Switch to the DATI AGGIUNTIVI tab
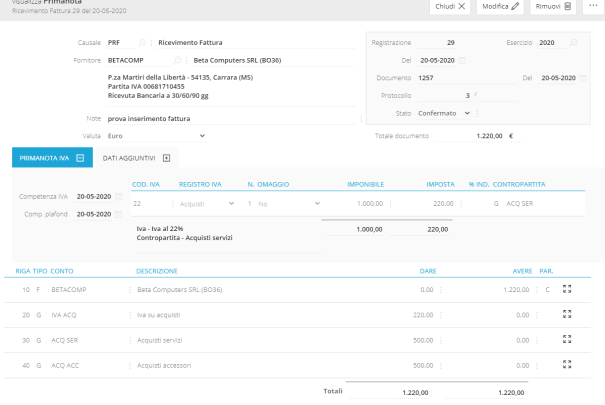Viewport: 605px width, 405px height. point(136,158)
